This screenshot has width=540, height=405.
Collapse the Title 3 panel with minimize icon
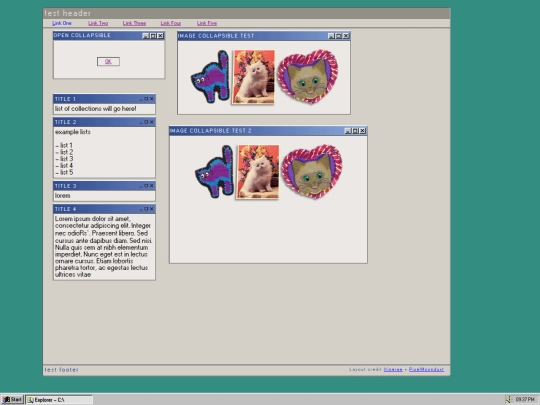[x=141, y=186]
